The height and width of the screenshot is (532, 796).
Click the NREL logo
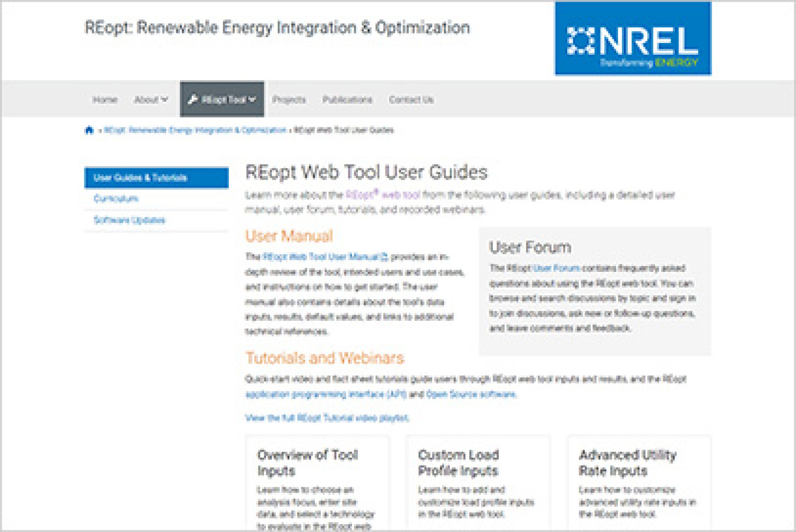(x=633, y=38)
